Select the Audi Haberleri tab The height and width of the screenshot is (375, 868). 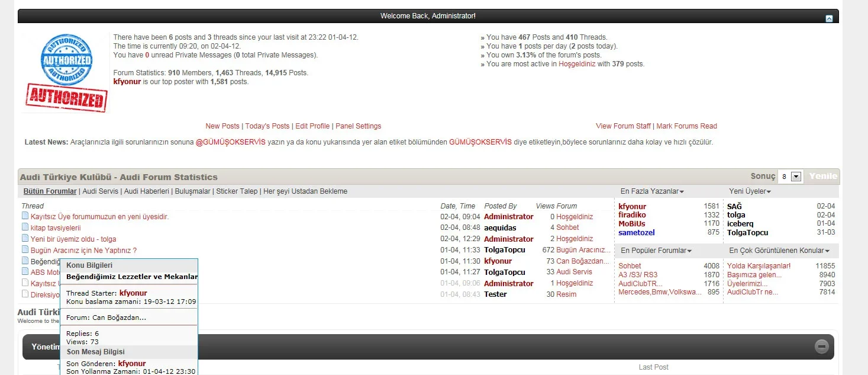click(x=146, y=191)
